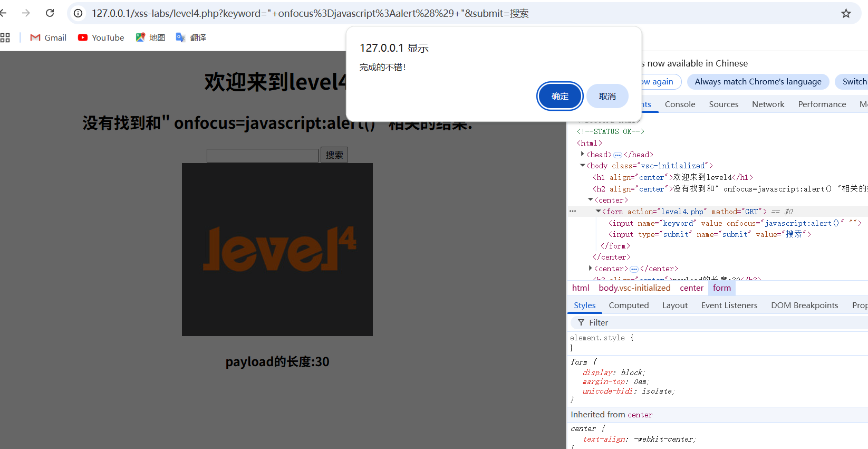Screen dimensions: 868x449
Task: Bookmark this page with the star icon
Action: (846, 13)
